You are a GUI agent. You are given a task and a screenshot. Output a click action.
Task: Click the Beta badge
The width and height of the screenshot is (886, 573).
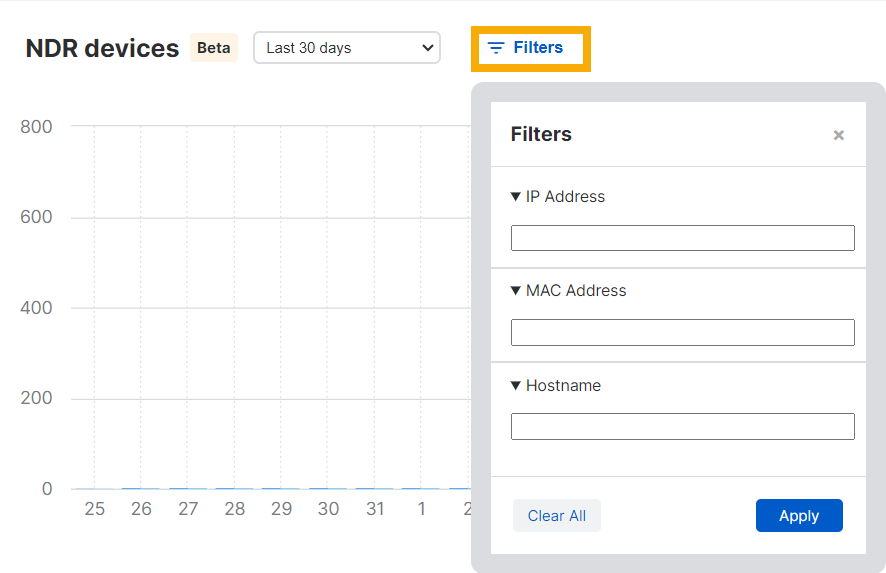214,48
